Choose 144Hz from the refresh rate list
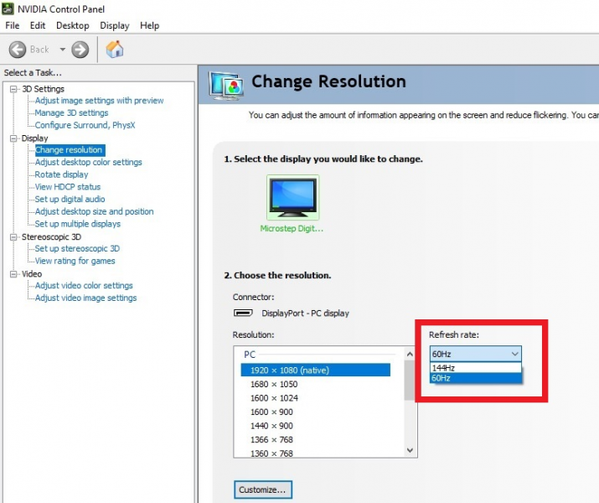Image resolution: width=599 pixels, height=503 pixels. (x=476, y=368)
